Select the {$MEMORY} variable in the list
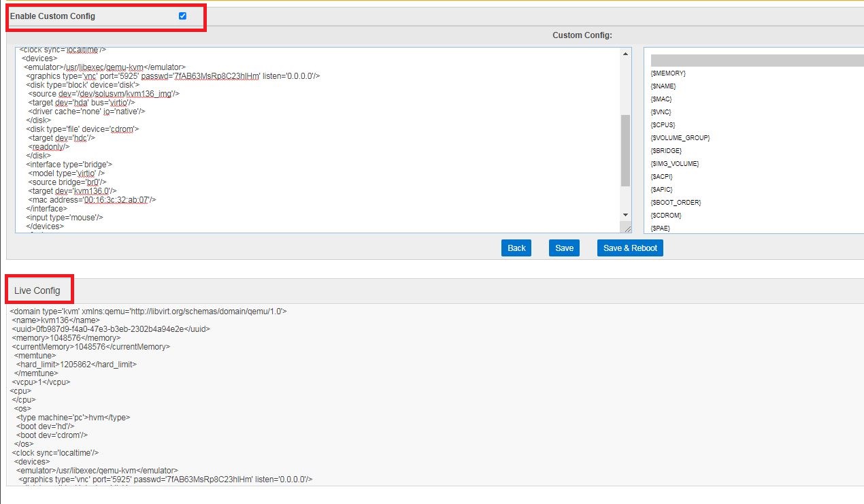 [668, 73]
